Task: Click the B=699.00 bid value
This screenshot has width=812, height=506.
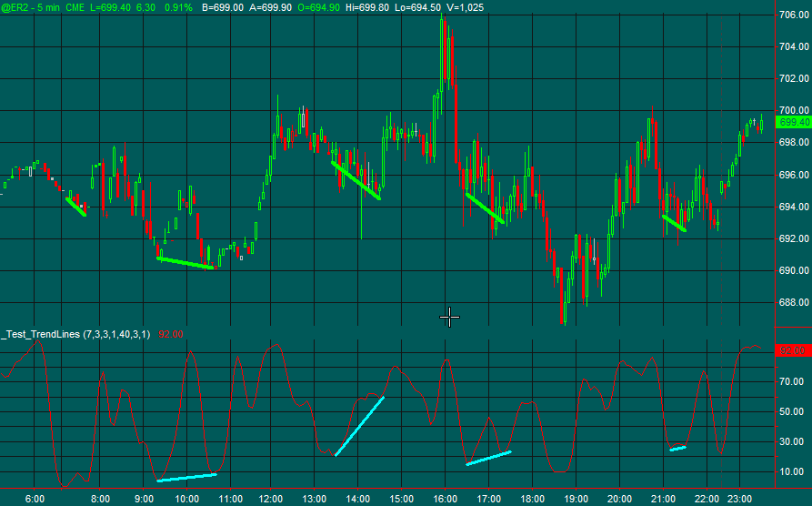Action: pos(222,7)
